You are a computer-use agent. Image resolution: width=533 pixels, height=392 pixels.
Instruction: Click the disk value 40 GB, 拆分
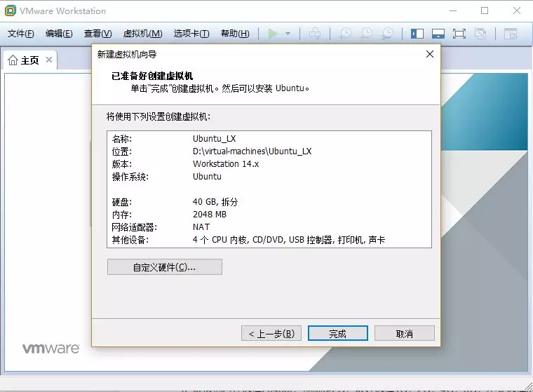tap(215, 202)
